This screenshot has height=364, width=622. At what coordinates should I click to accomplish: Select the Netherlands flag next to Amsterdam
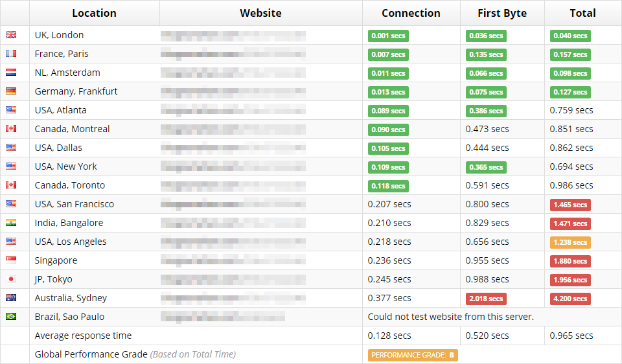(x=11, y=73)
